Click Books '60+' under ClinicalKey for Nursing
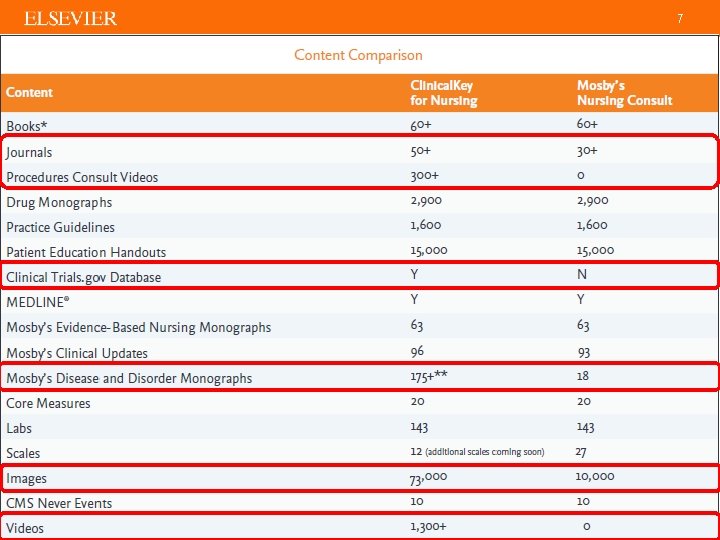 click(x=421, y=124)
